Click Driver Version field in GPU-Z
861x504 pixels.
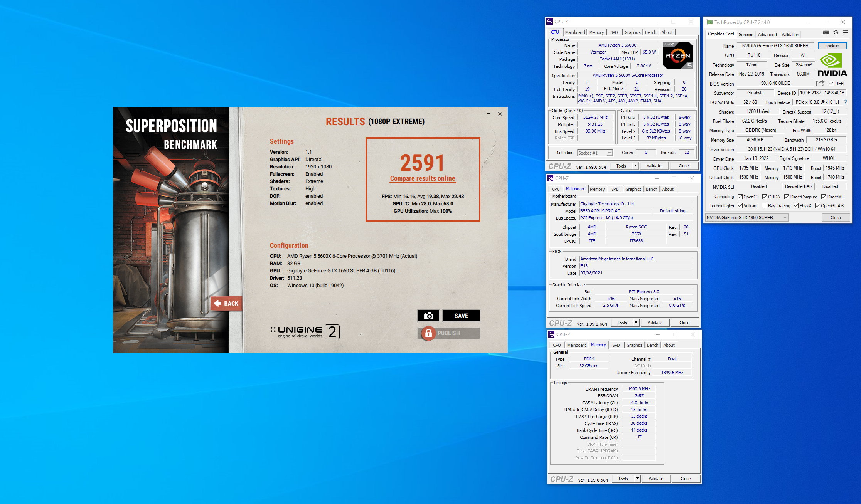(792, 149)
